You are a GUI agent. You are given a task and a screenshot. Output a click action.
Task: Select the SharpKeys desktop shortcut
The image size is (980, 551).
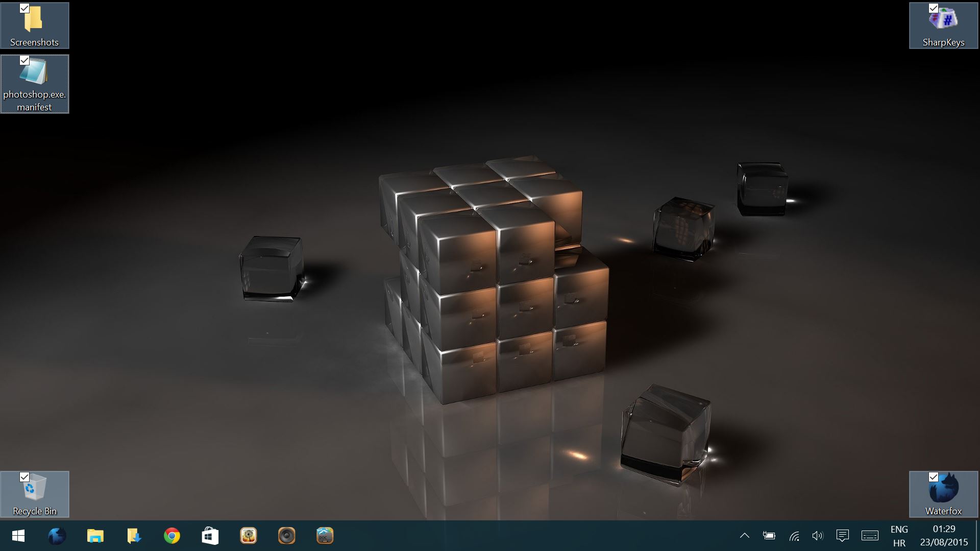click(943, 26)
